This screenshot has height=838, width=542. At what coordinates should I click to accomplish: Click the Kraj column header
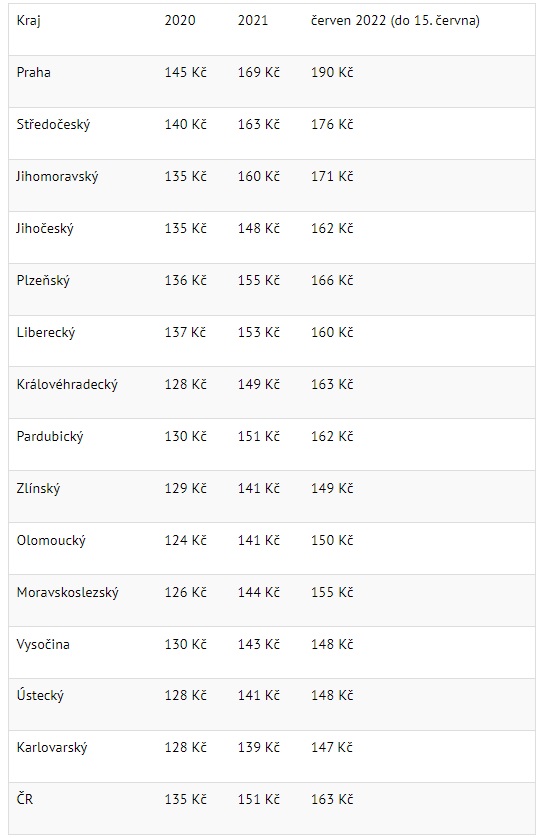click(x=28, y=21)
